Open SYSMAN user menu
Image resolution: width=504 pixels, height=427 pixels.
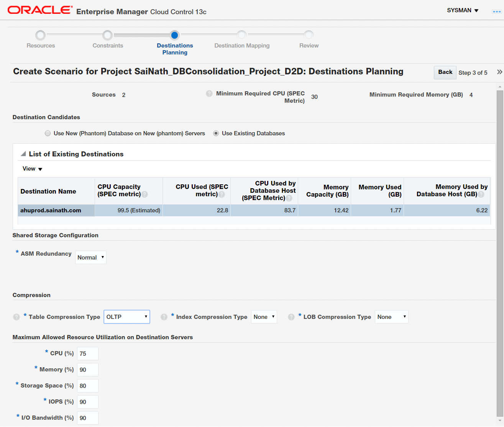(x=463, y=10)
